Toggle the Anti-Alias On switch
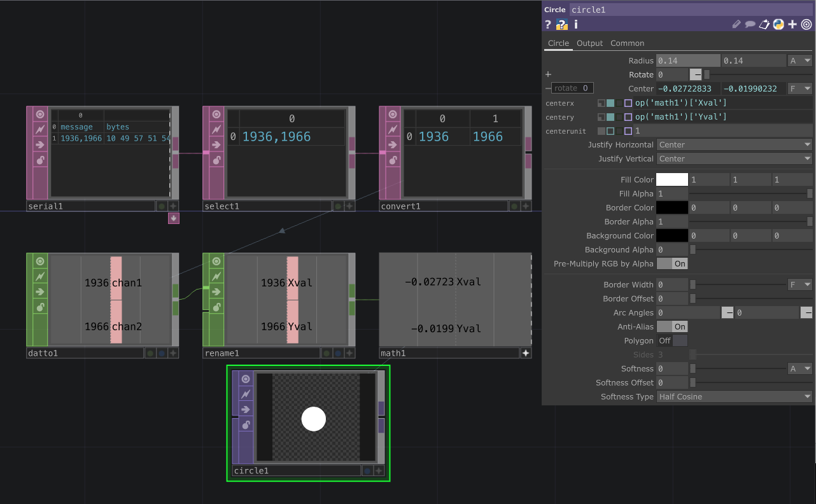Viewport: 816px width, 504px height. (672, 326)
